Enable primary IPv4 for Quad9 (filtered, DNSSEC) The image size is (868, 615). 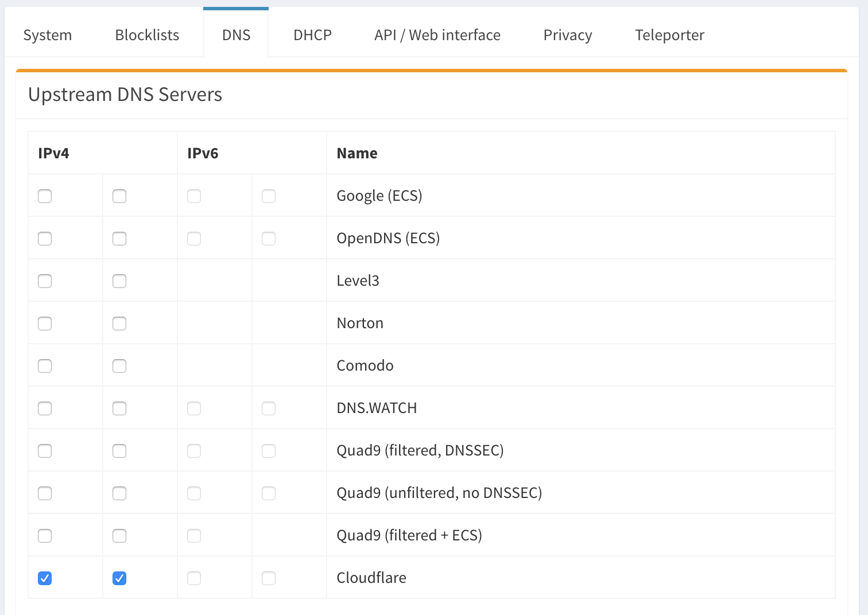[45, 451]
